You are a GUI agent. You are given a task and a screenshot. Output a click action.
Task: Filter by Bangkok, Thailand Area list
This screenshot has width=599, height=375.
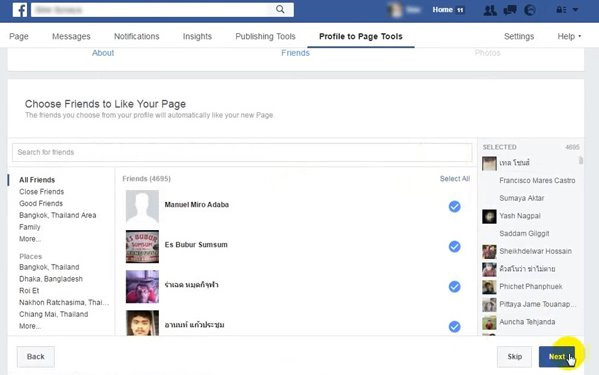[x=58, y=215]
